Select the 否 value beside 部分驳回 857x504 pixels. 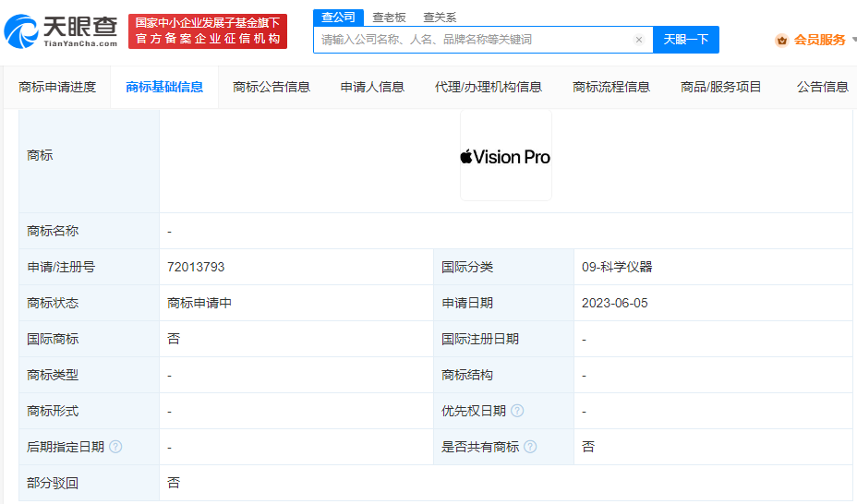pyautogui.click(x=174, y=483)
